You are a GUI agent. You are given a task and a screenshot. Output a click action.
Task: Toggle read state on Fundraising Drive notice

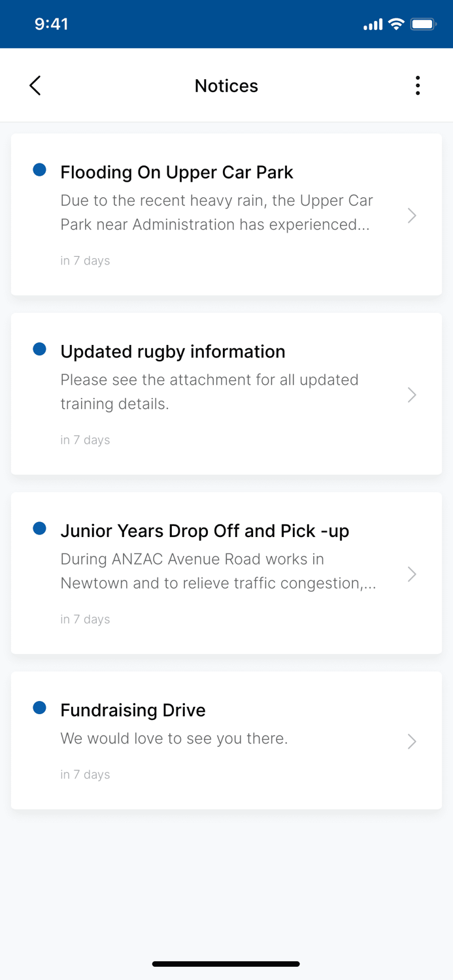coord(40,707)
